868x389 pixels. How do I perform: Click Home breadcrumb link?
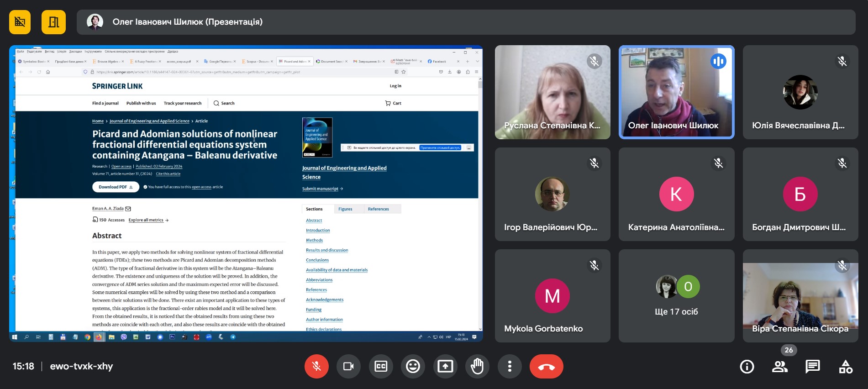click(x=98, y=121)
